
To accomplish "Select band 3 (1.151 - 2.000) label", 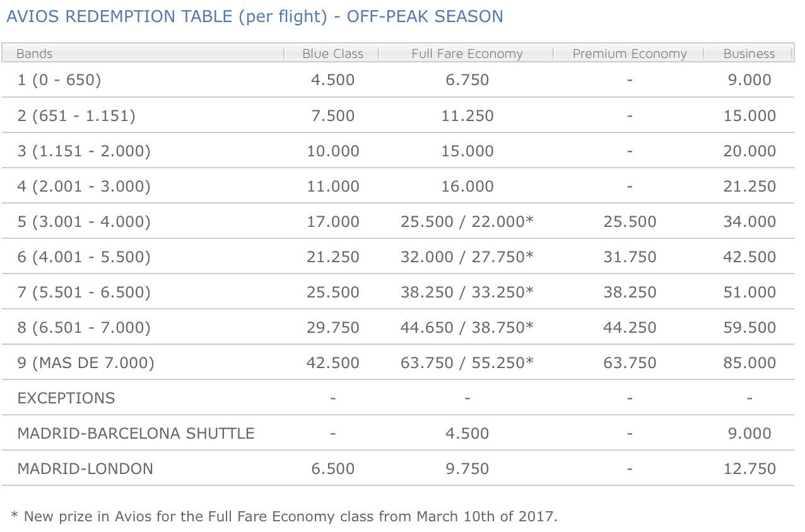I will (84, 151).
